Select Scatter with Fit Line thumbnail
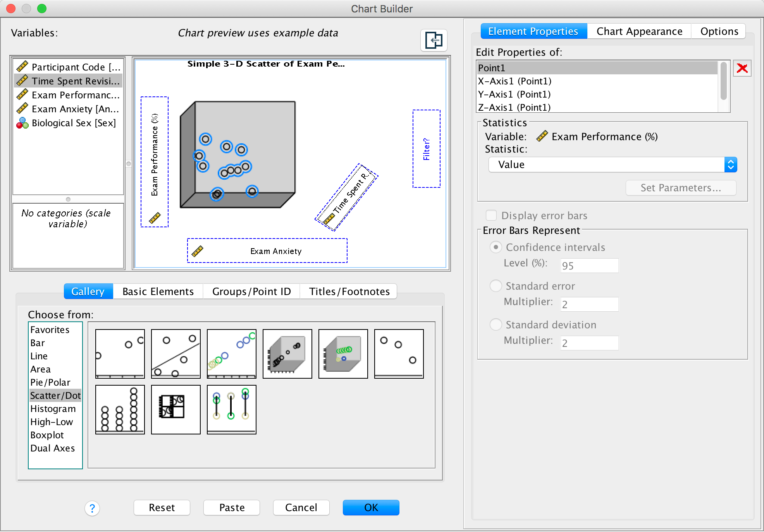Image resolution: width=764 pixels, height=532 pixels. click(x=176, y=354)
